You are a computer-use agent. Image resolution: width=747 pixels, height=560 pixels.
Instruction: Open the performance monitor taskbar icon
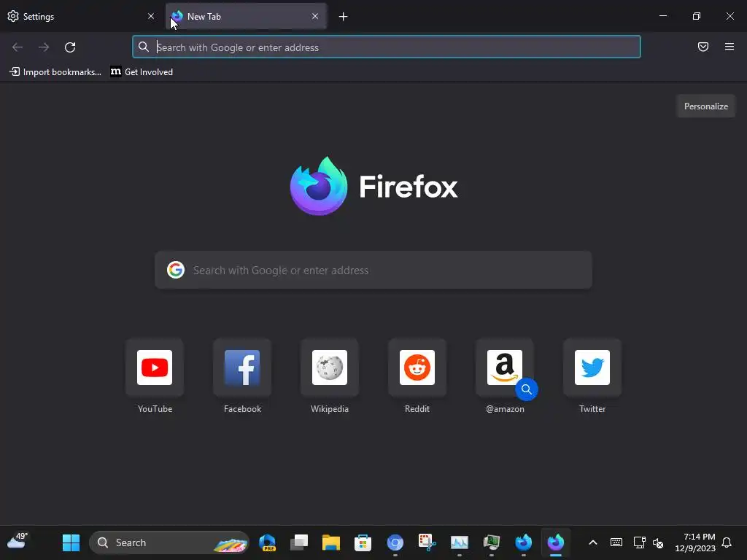click(x=460, y=542)
